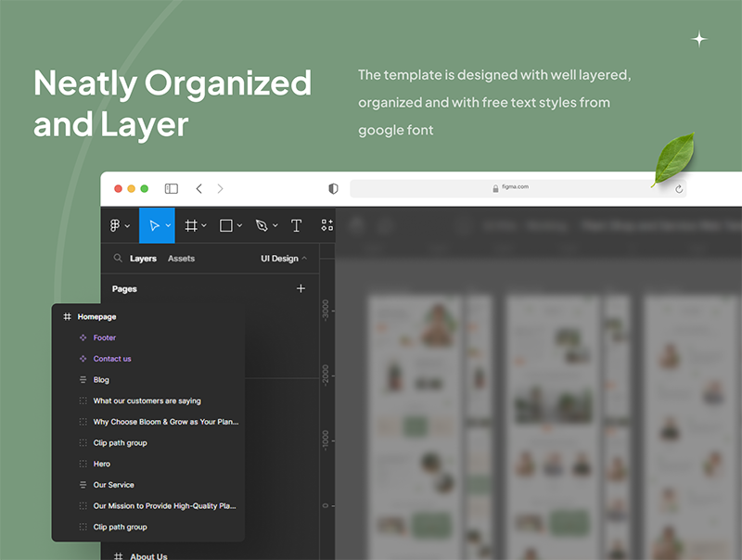Select the Frame tool

coord(191,225)
